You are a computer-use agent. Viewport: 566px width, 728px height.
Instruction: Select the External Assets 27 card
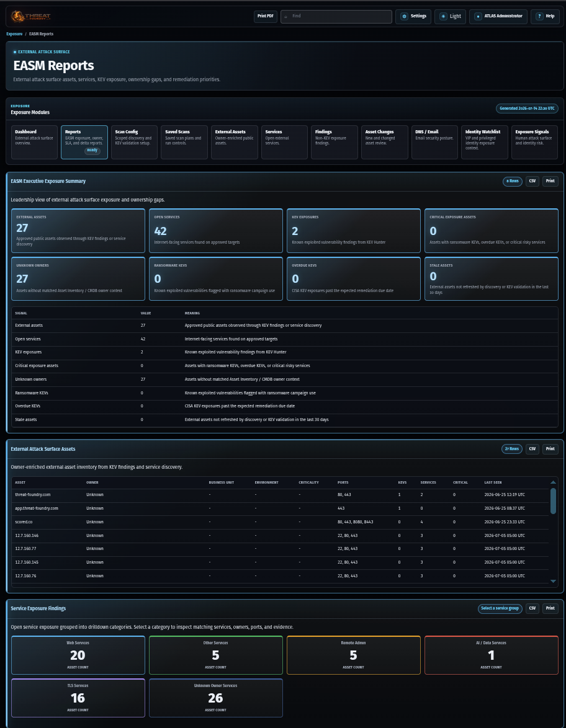point(78,231)
